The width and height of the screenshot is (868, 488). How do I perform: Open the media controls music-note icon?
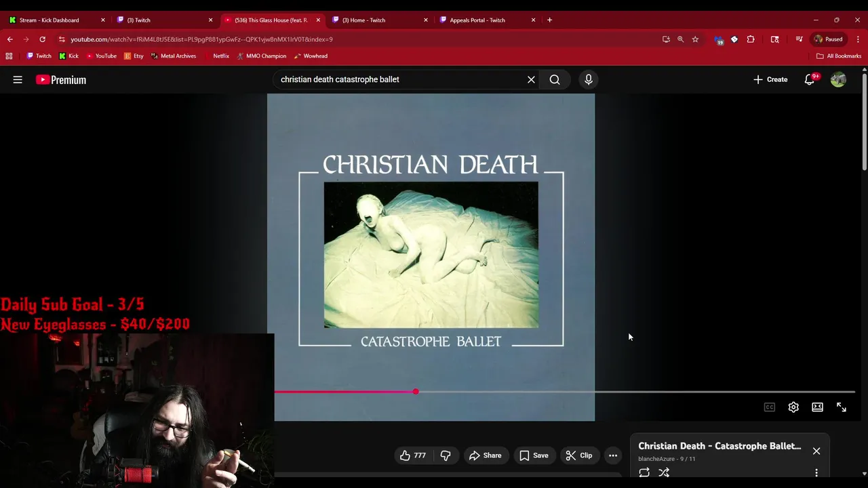(799, 39)
